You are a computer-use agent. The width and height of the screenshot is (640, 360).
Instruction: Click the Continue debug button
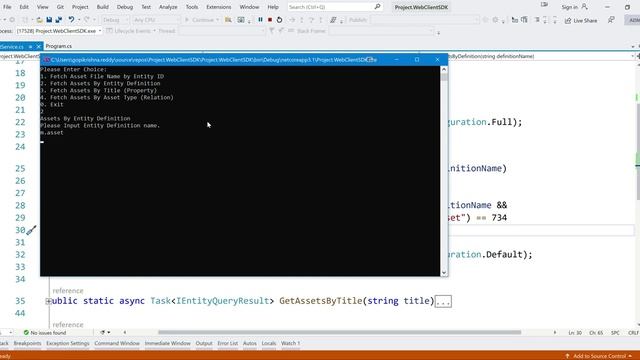[x=202, y=20]
